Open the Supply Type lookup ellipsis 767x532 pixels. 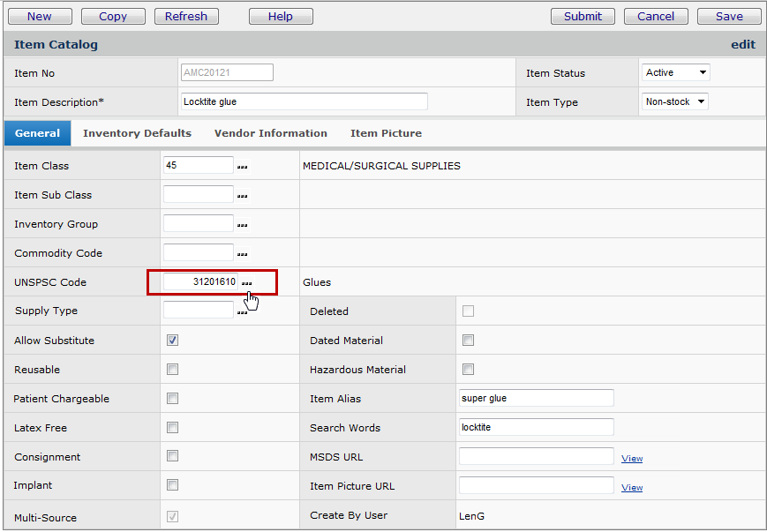tap(243, 311)
